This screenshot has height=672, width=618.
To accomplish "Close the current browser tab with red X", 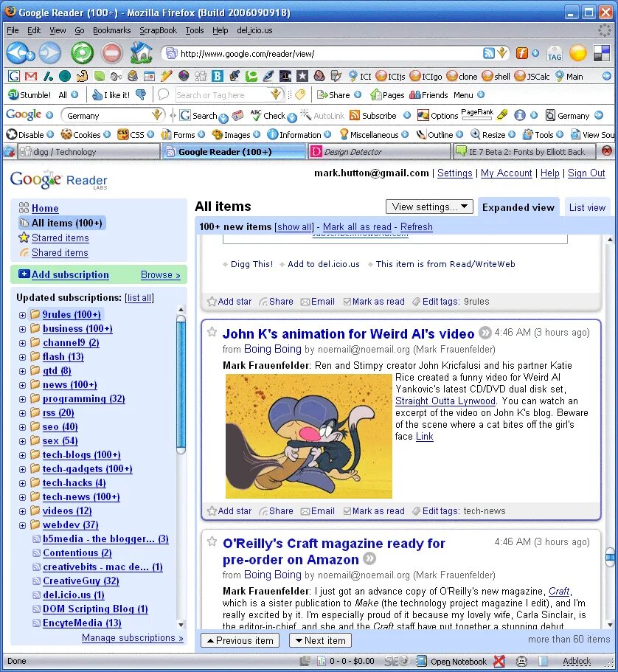I will coord(606,151).
